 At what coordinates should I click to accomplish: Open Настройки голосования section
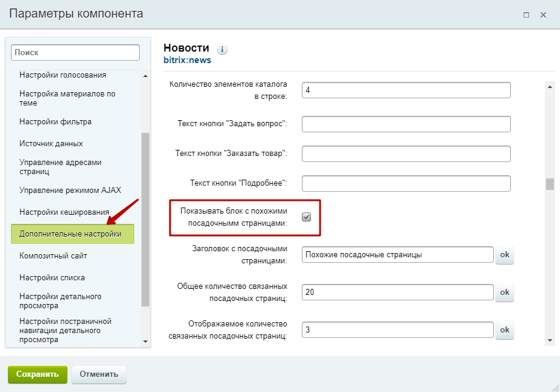click(63, 75)
